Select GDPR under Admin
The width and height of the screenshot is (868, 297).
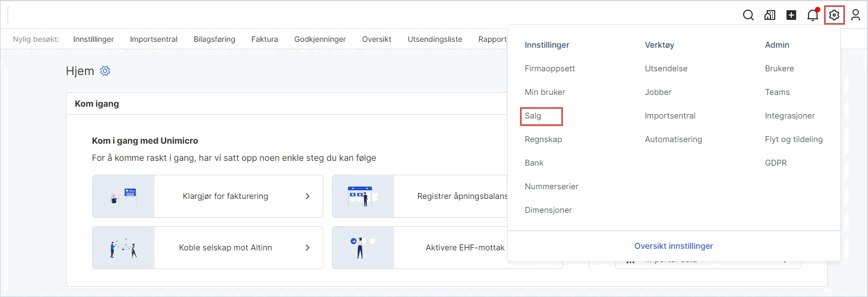click(x=776, y=163)
